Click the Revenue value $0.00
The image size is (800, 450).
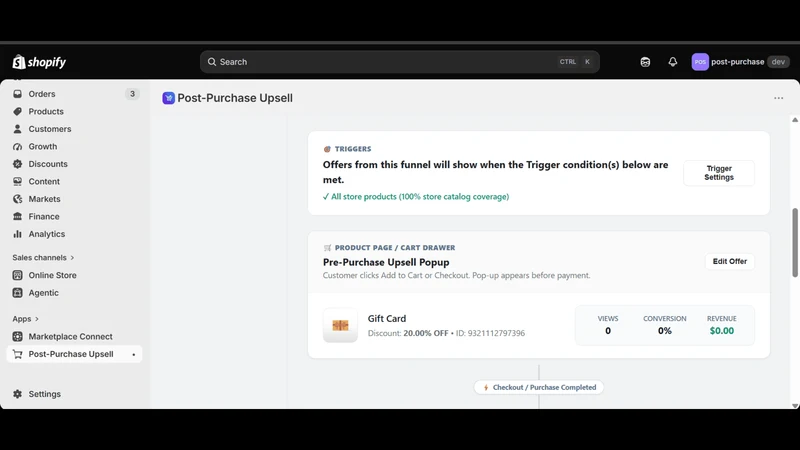pyautogui.click(x=721, y=331)
